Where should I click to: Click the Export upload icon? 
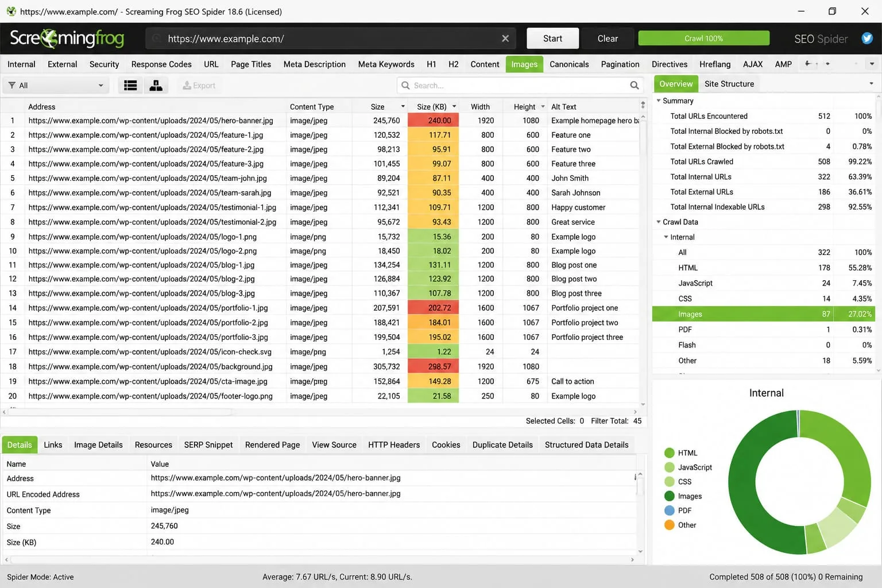187,86
